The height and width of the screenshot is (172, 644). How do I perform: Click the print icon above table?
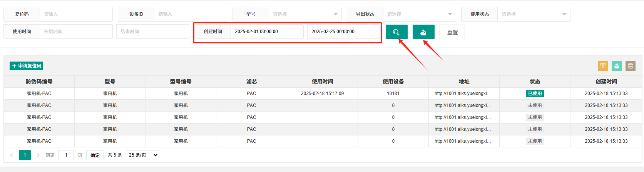[x=631, y=66]
